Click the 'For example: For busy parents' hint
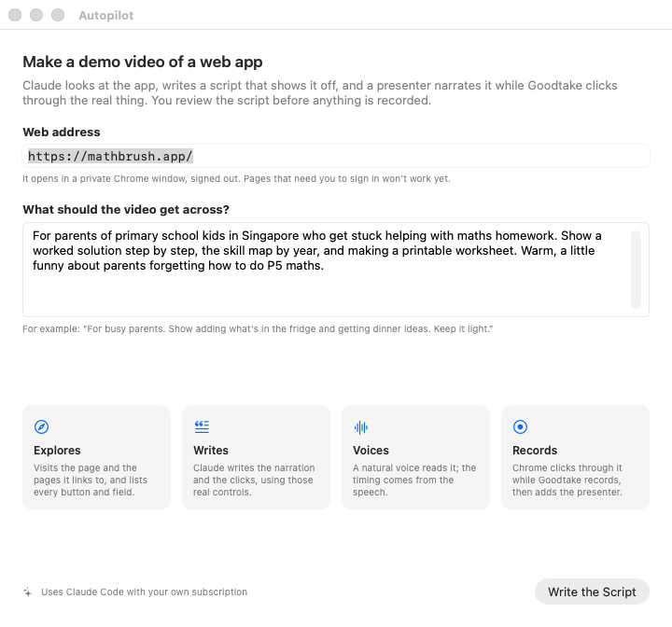The width and height of the screenshot is (672, 627). [x=258, y=328]
